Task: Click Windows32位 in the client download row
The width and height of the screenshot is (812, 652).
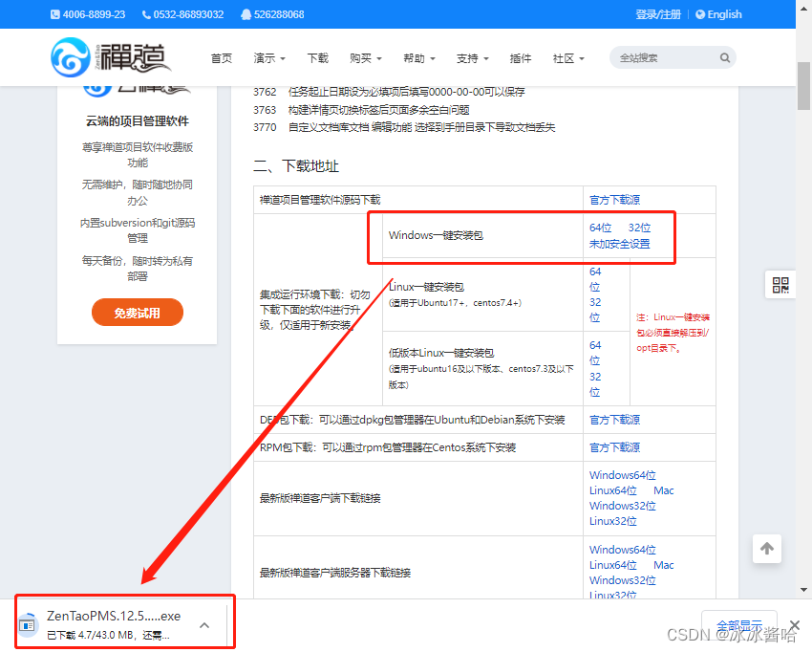Action: pyautogui.click(x=623, y=506)
